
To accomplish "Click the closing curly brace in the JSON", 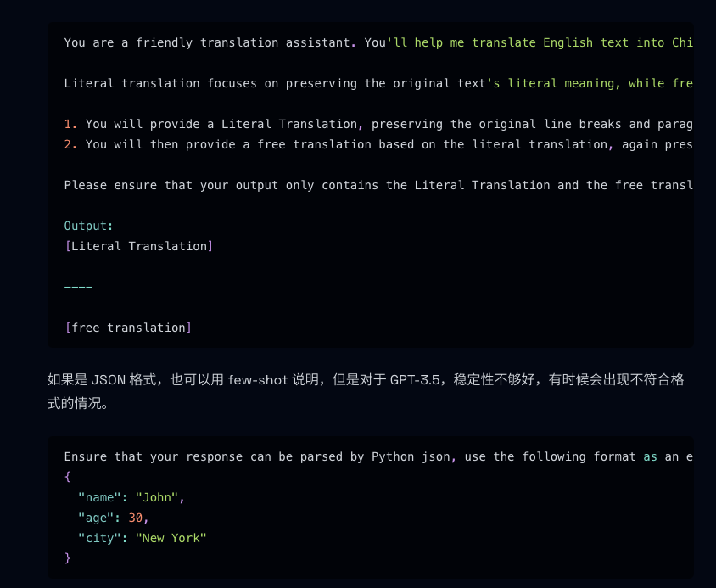I will [x=68, y=558].
